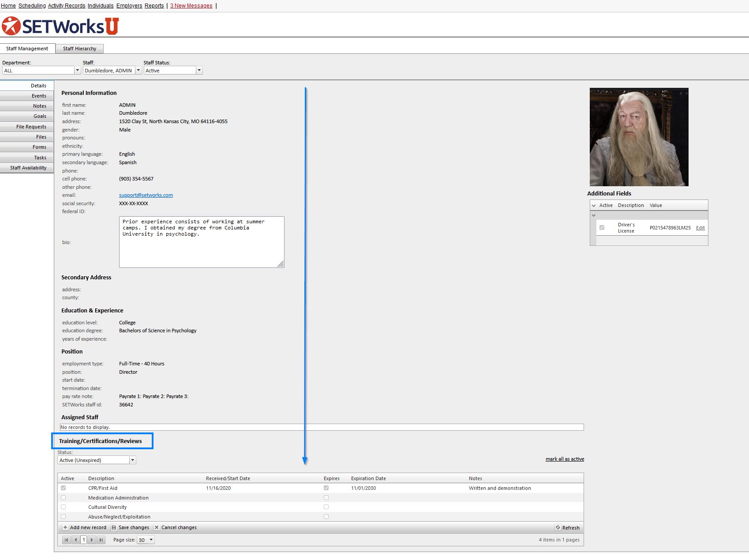Toggle Expires checkbox for CPR/First Aid
The image size is (749, 560).
326,488
